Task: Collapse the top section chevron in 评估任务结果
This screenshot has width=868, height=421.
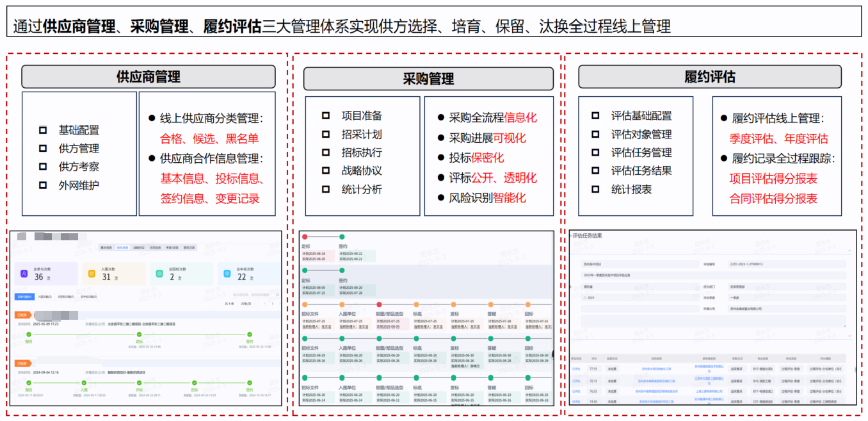Action: (849, 251)
